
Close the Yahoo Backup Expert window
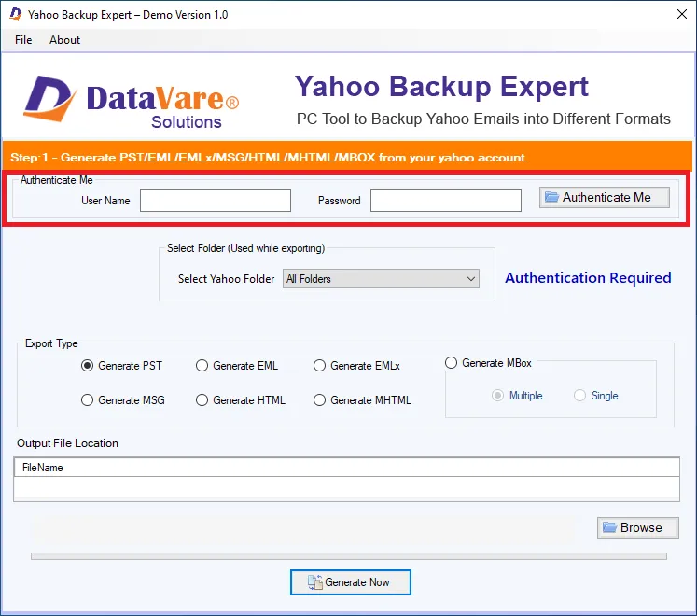682,14
